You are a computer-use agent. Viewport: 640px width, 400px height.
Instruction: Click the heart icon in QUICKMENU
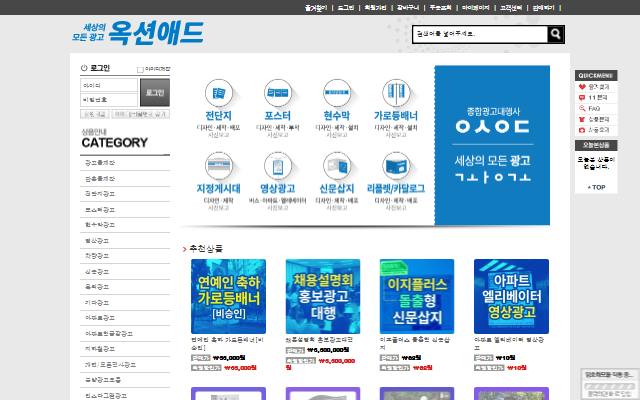click(582, 87)
